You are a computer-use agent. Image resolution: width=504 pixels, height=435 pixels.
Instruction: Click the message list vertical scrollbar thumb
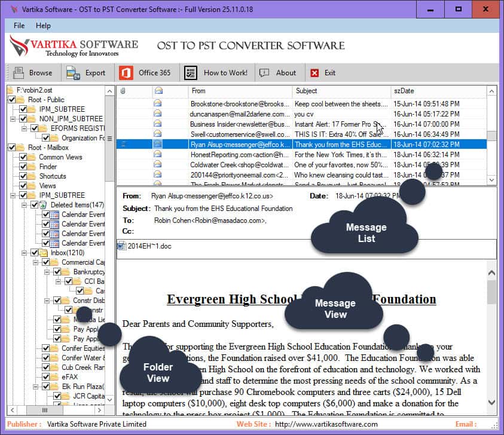(x=491, y=136)
